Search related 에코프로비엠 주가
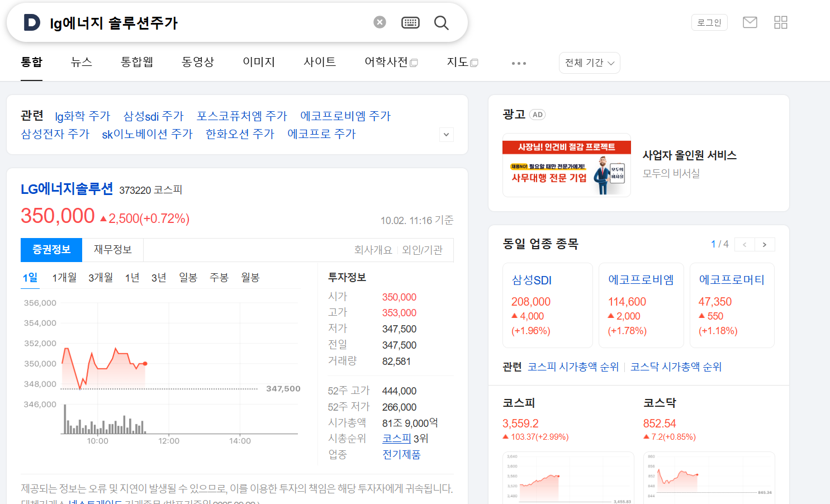The image size is (830, 504). pos(345,116)
